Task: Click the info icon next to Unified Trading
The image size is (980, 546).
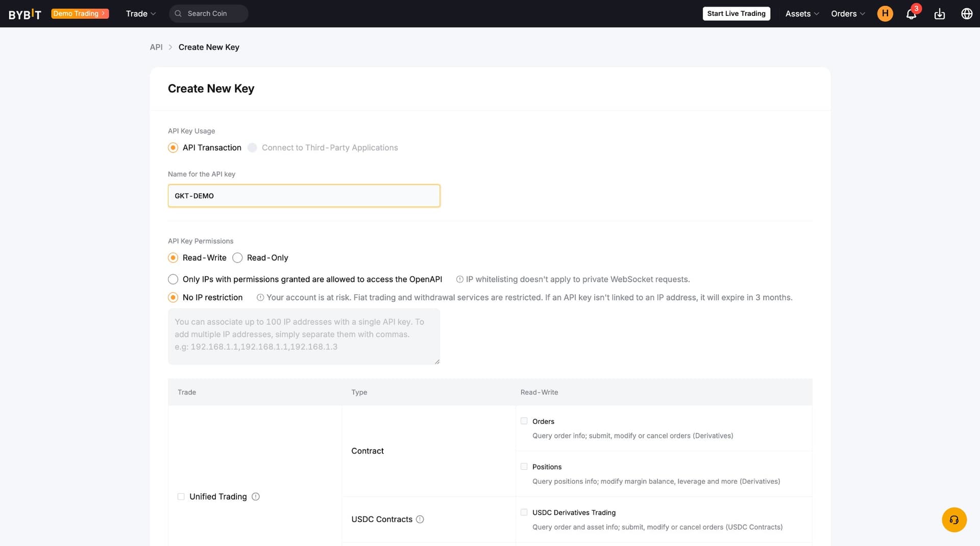Action: click(256, 496)
